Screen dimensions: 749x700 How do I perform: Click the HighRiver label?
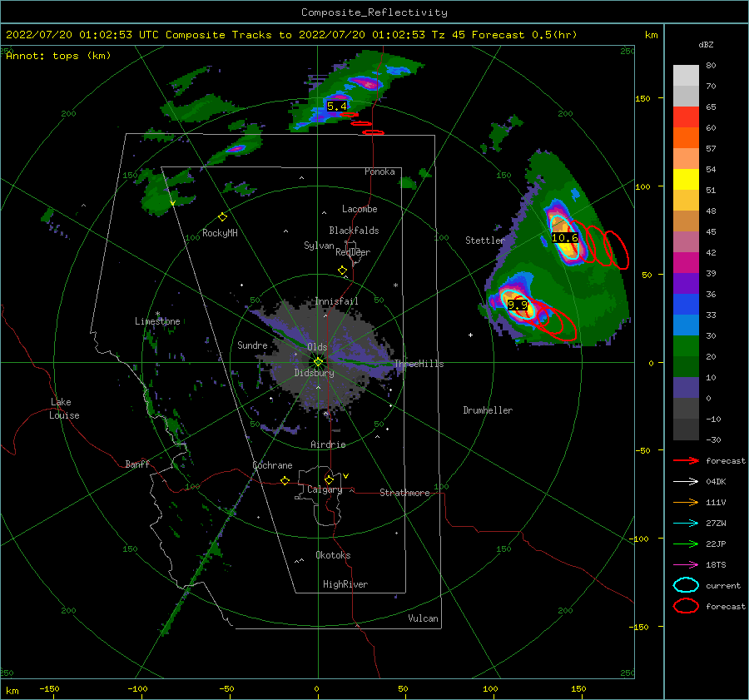point(345,584)
